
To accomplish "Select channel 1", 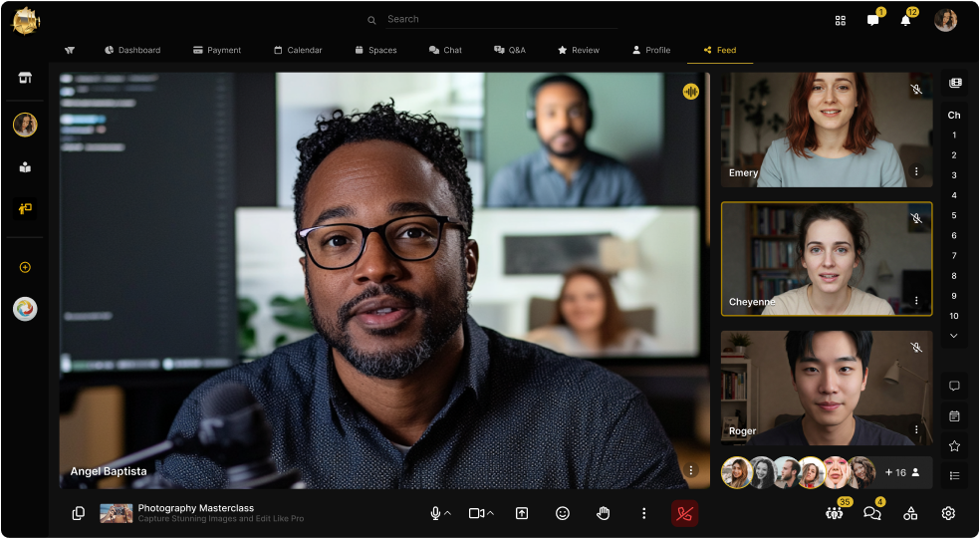I will point(954,135).
